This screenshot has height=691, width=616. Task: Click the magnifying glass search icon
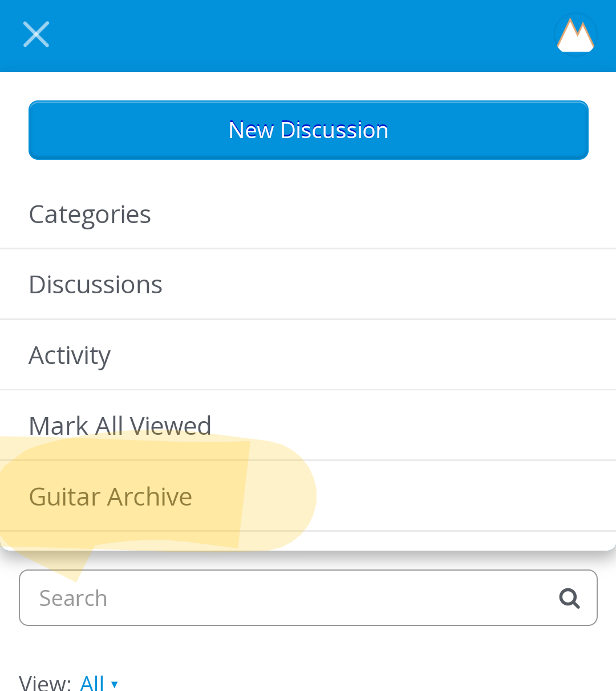569,598
